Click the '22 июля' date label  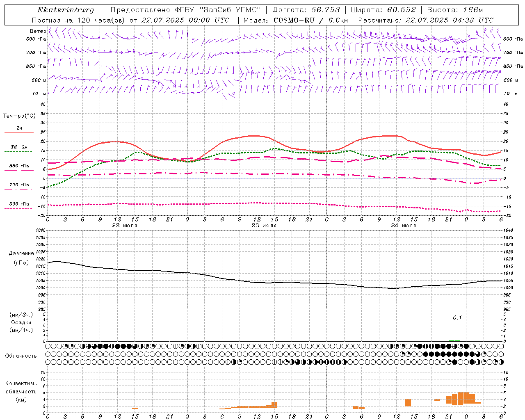tap(125, 226)
